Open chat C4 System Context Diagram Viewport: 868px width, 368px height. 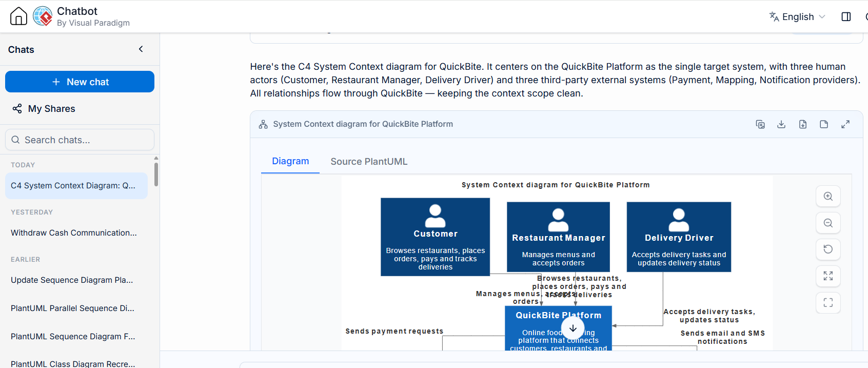click(x=76, y=186)
